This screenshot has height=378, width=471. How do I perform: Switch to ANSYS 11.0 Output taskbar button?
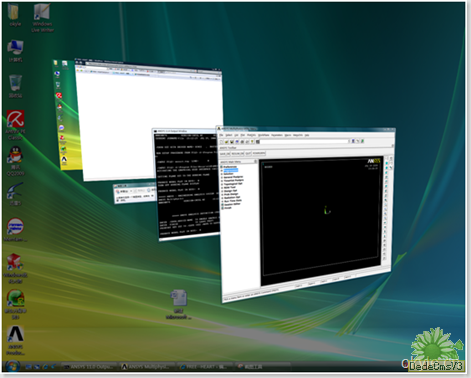90,367
